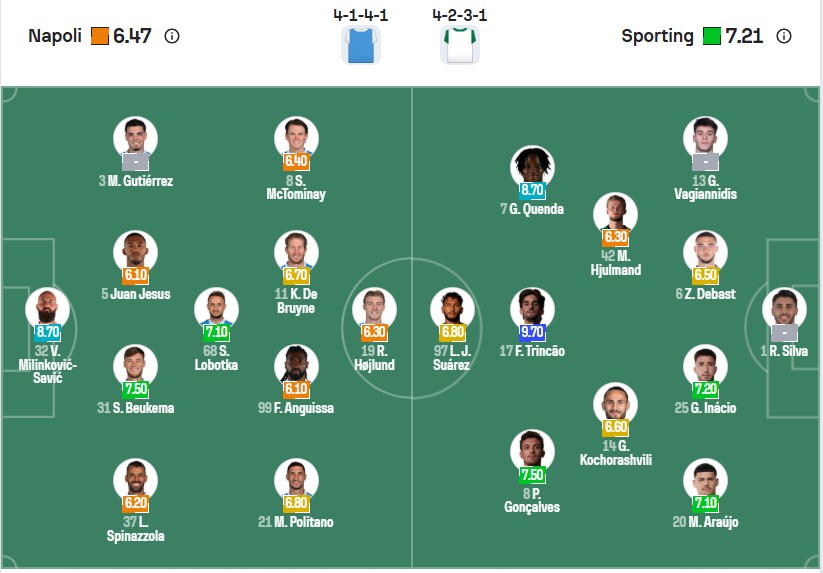This screenshot has width=823, height=573.
Task: Open the M. Politano name link
Action: tap(296, 522)
